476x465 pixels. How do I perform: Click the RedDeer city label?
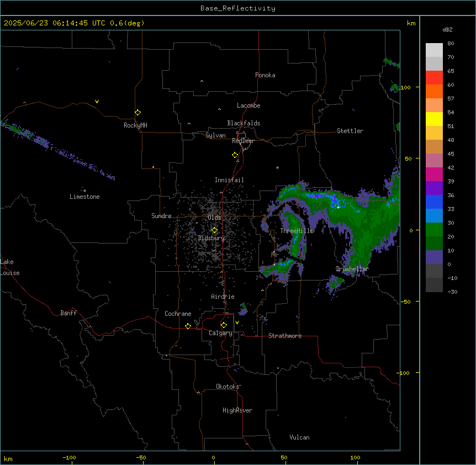243,141
